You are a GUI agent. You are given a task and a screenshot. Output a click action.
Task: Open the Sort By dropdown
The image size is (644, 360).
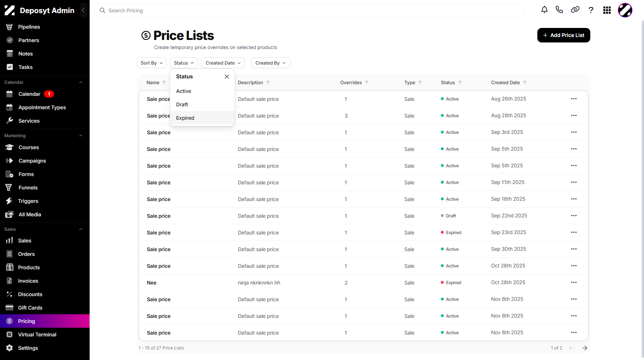click(152, 63)
